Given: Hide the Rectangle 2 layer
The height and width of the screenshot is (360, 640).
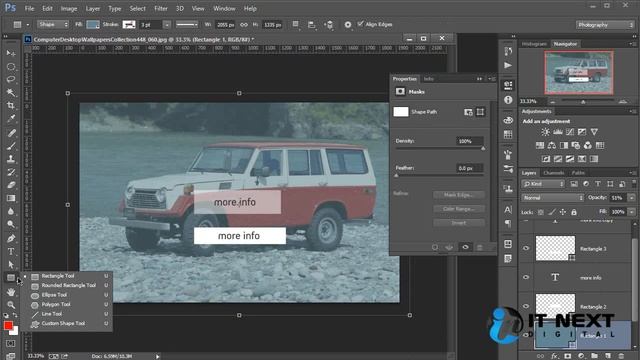Looking at the screenshot, I should [526, 306].
